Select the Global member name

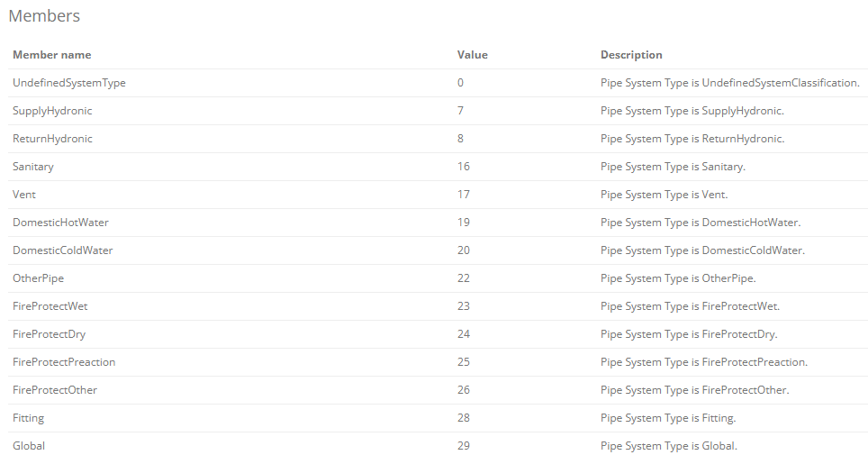coord(29,446)
